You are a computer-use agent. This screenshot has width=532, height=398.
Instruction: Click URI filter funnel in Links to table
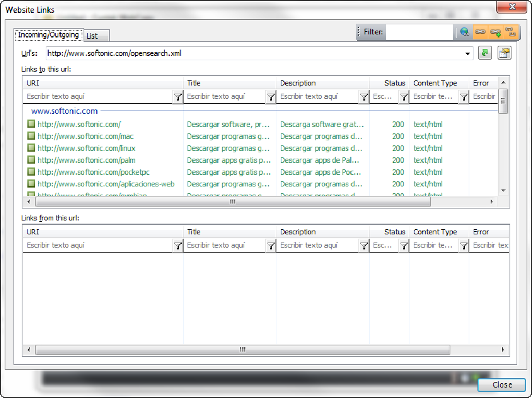(178, 97)
